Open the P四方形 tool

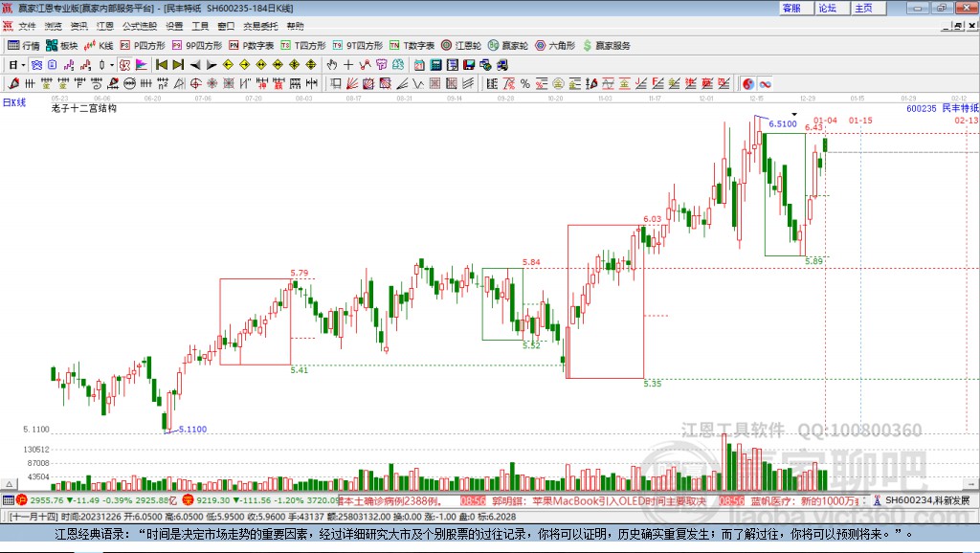coord(143,46)
